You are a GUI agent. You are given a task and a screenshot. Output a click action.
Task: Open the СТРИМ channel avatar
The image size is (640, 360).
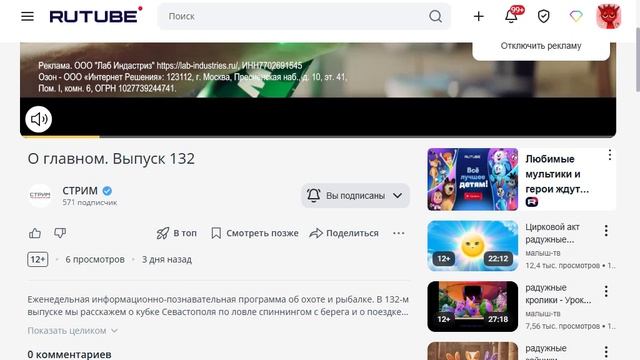pyautogui.click(x=40, y=195)
